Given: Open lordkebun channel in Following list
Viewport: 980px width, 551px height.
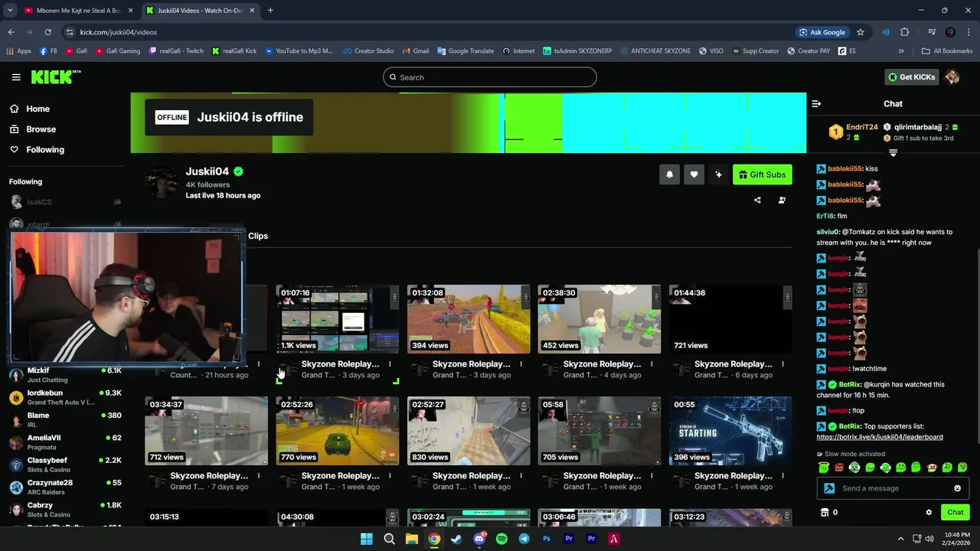Looking at the screenshot, I should 65,397.
